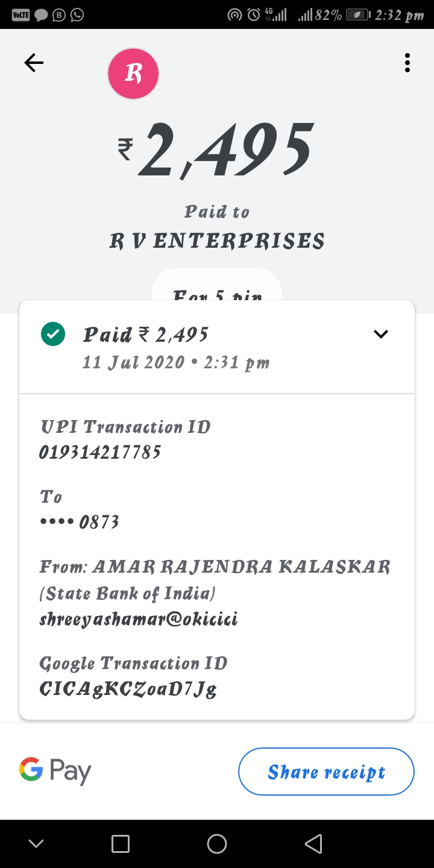Open the three-dot overflow menu
The image size is (434, 868).
point(407,63)
